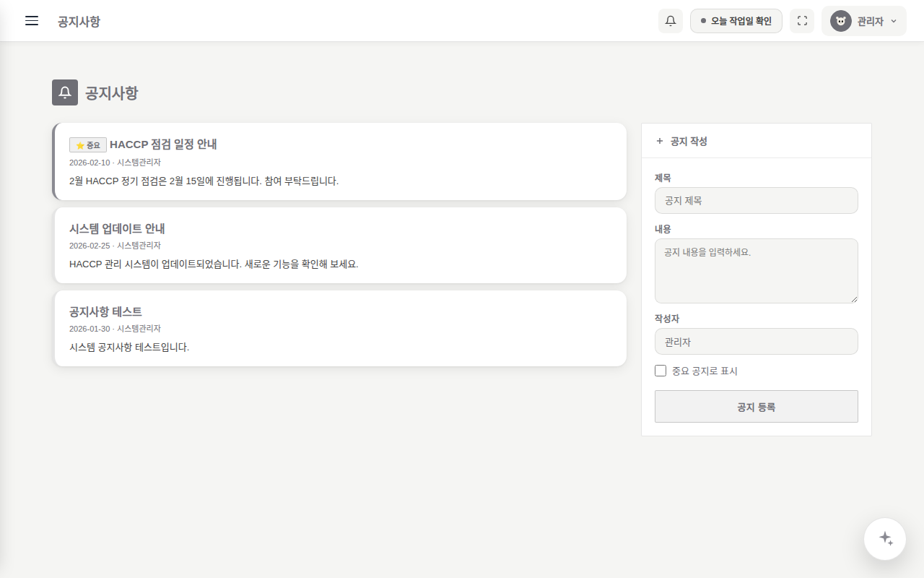Click into the 내용 textarea
This screenshot has height=578, width=924.
[x=757, y=271]
